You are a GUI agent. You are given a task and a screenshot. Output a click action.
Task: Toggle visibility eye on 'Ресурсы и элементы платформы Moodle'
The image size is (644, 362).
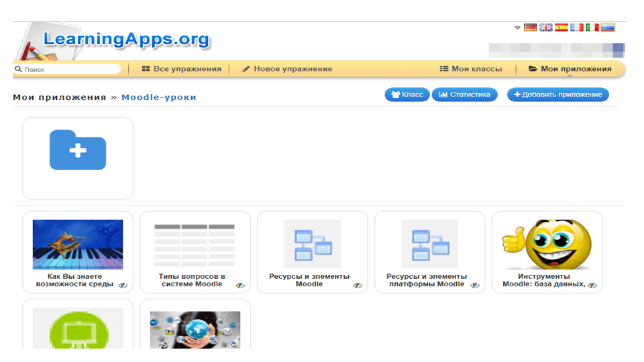pyautogui.click(x=475, y=285)
